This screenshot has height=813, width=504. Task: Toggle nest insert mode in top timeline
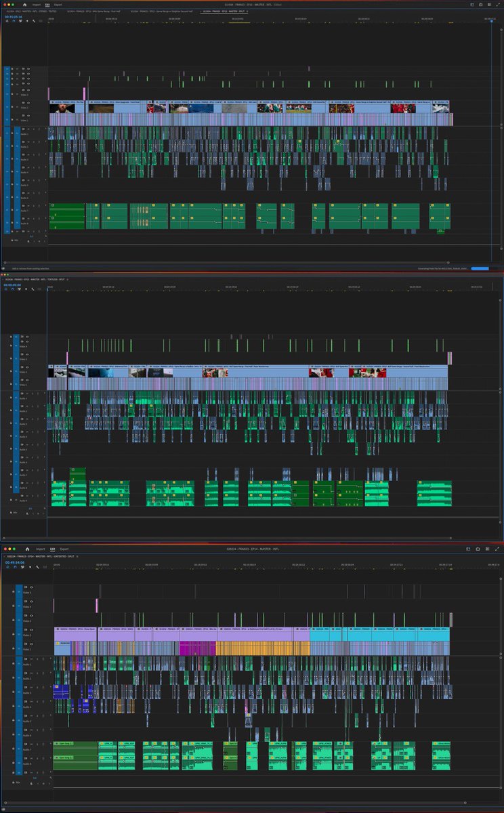click(x=7, y=21)
